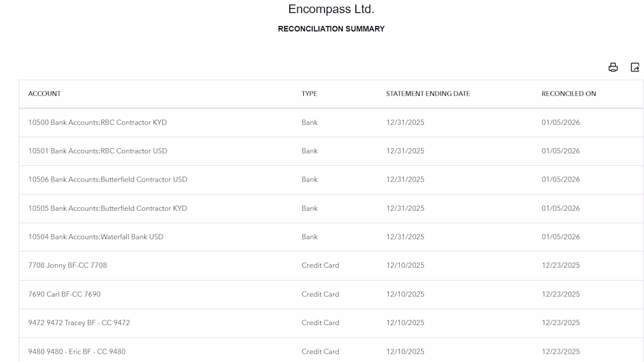Select 9472 Tracey BF - CC row

(79, 323)
